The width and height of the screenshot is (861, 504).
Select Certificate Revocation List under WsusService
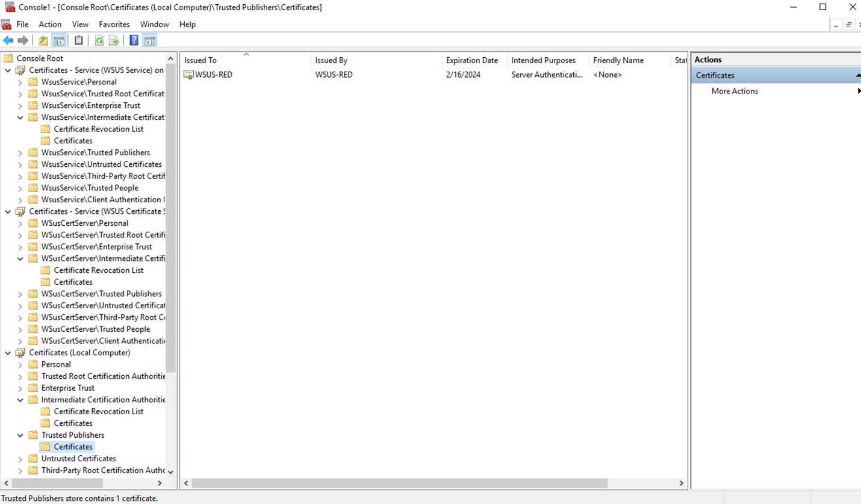tap(99, 129)
